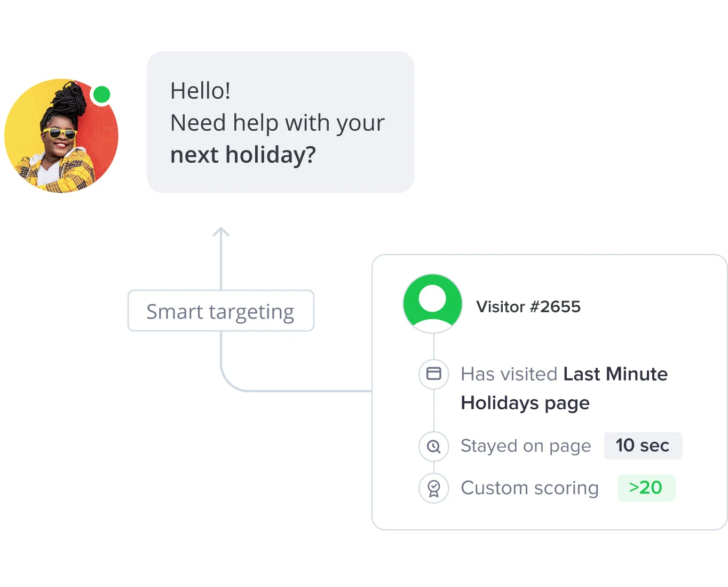Image resolution: width=728 pixels, height=587 pixels.
Task: Select the 'Stayed on page' label
Action: coord(526,446)
